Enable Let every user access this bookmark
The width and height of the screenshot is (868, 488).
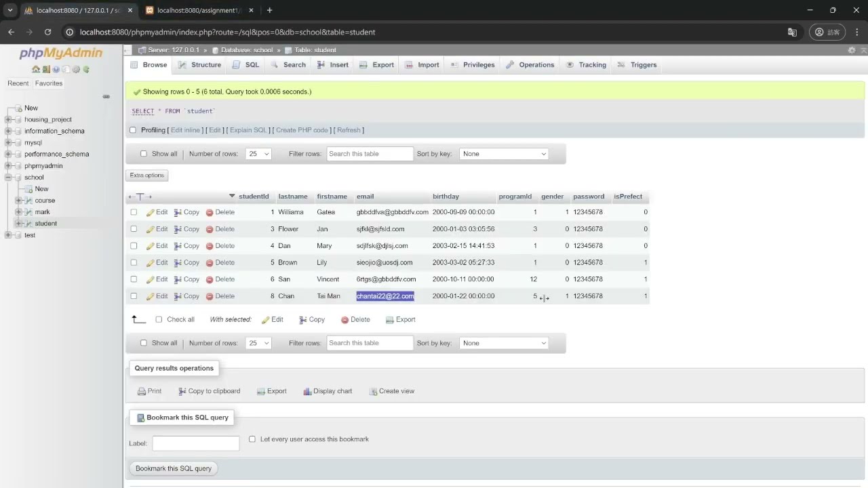pos(252,439)
